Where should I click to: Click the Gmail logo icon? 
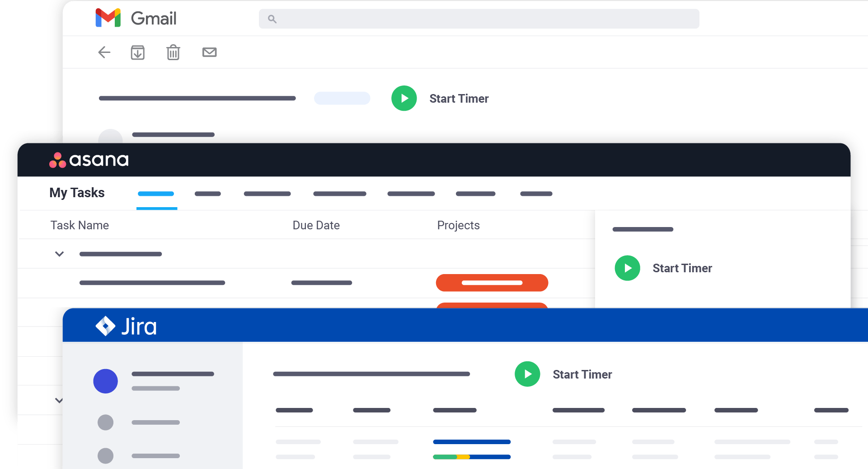click(108, 18)
